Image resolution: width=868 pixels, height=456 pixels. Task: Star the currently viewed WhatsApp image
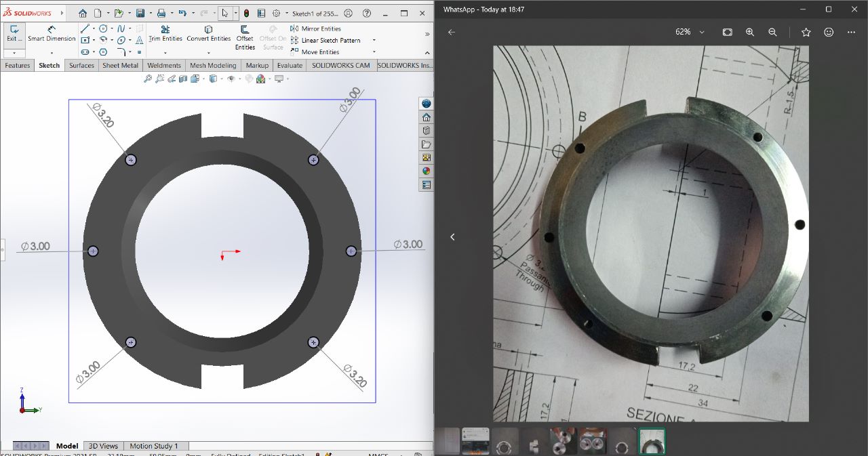pyautogui.click(x=805, y=32)
